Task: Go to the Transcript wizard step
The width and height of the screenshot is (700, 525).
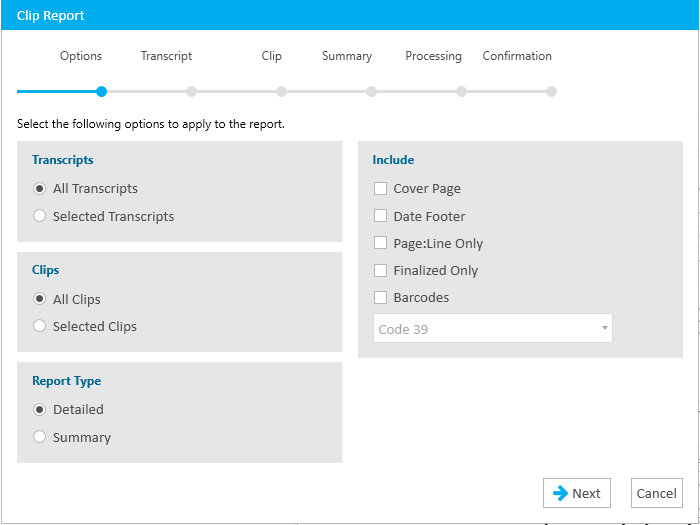Action: point(167,56)
